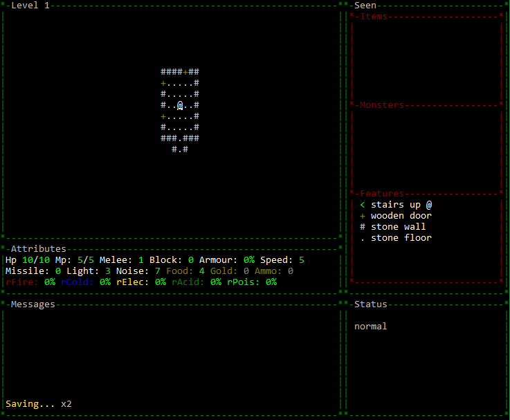Viewport: 510px width, 420px height.
Task: Click the red 'Items' section header
Action: (x=374, y=17)
